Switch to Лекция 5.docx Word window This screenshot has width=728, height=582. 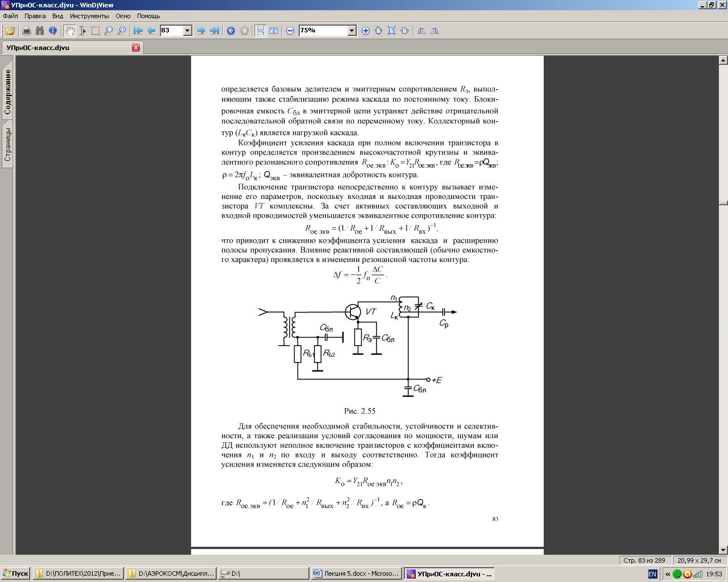(x=357, y=574)
